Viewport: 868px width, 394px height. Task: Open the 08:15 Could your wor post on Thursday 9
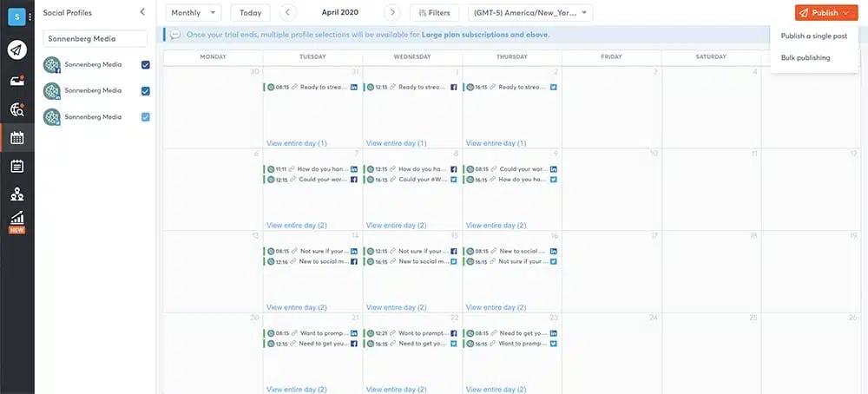(x=510, y=169)
